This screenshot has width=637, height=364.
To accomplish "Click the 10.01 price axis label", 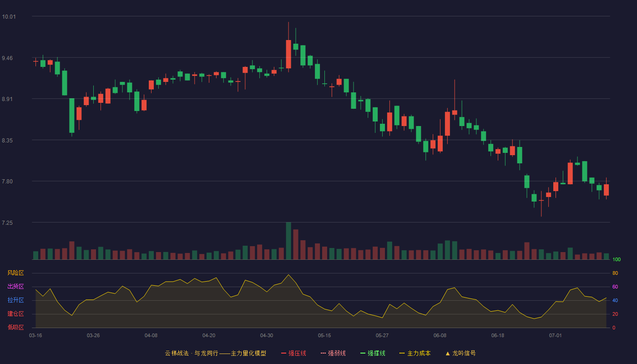I will (9, 17).
